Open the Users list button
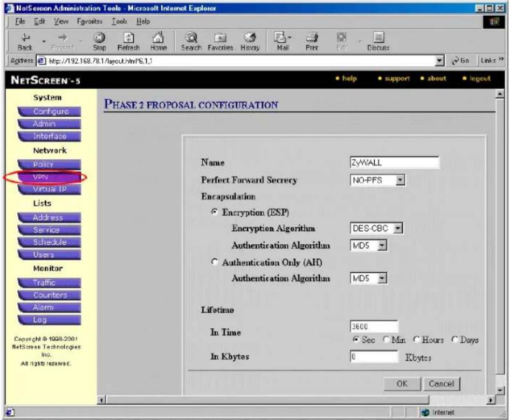The height and width of the screenshot is (420, 510). click(50, 254)
